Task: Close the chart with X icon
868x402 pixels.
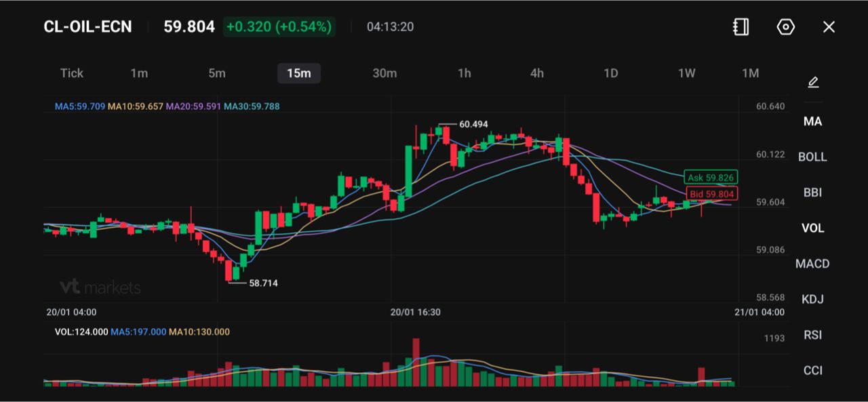Action: click(x=829, y=27)
